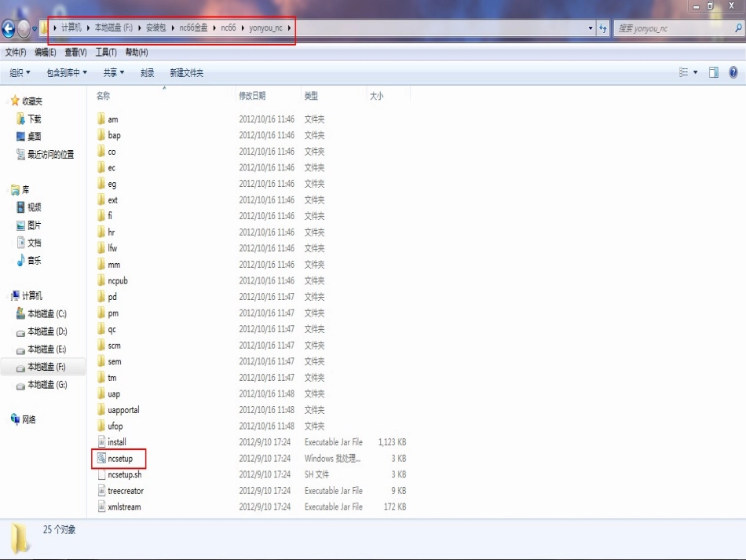Open recent locations dropdown beside navigation arrows
This screenshot has height=560, width=746.
[x=35, y=29]
